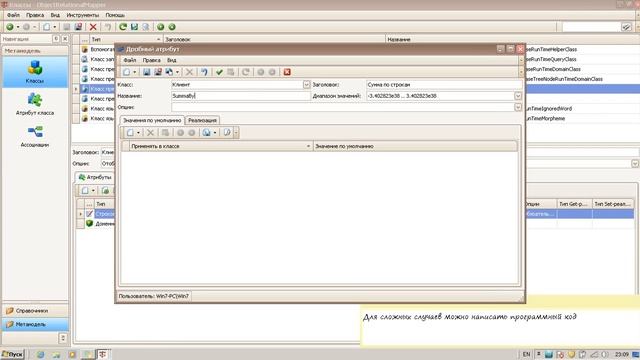Click red X delete icon in main toolbar
Viewport: 640px width, 360px height.
93,27
